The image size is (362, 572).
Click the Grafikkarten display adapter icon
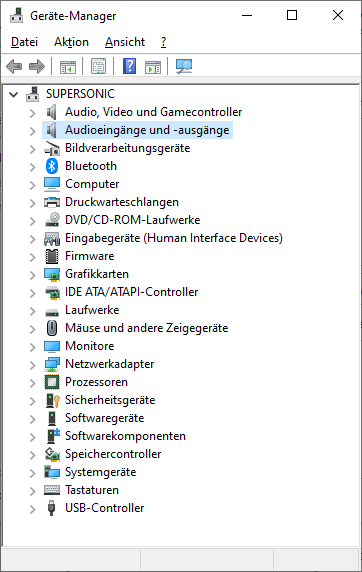point(52,274)
